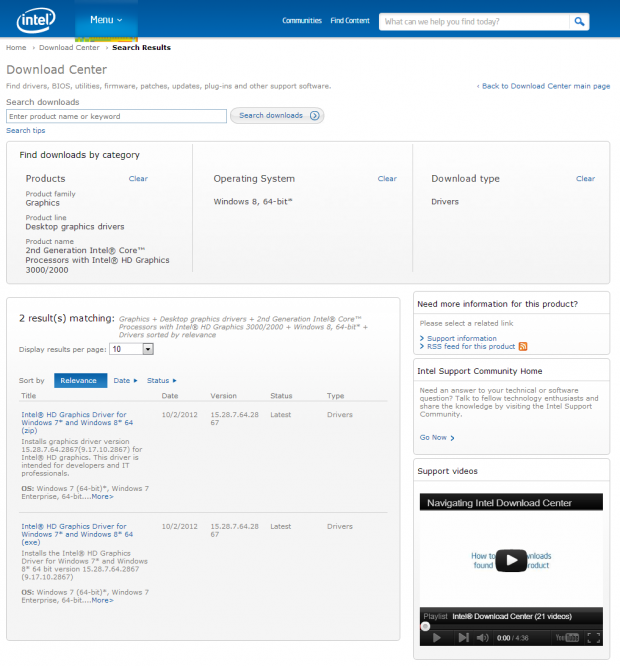
Task: Click the Version column header
Action: 224,396
